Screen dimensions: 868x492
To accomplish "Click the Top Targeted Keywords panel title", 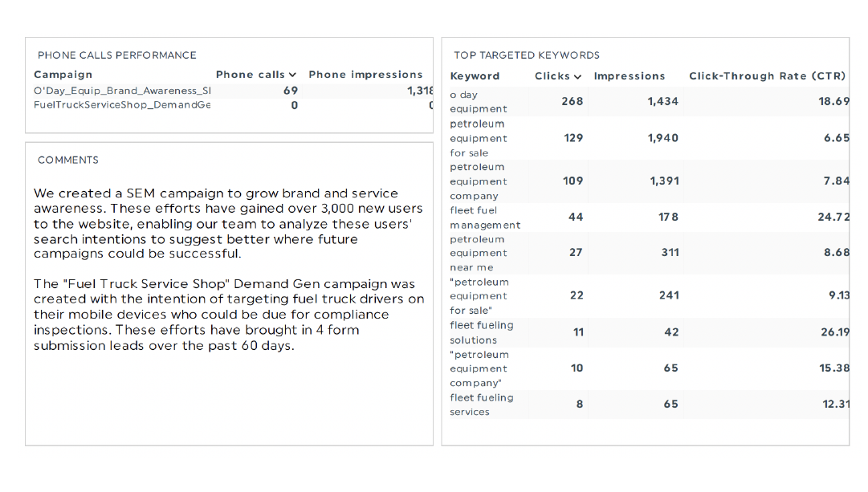I will [x=527, y=55].
